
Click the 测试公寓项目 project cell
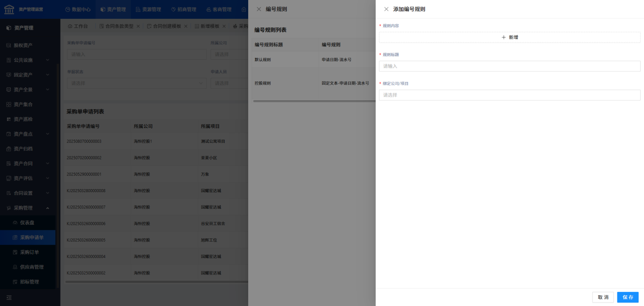213,141
